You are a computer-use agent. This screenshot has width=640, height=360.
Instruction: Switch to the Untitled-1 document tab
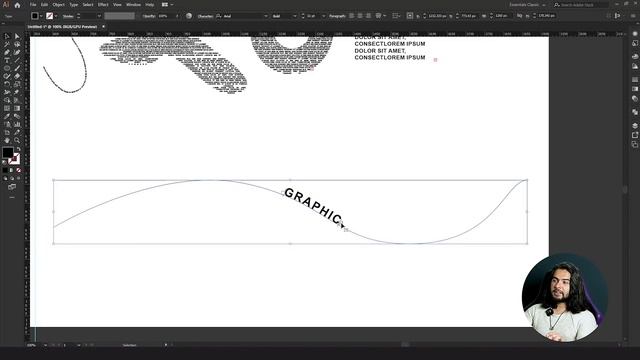62,27
